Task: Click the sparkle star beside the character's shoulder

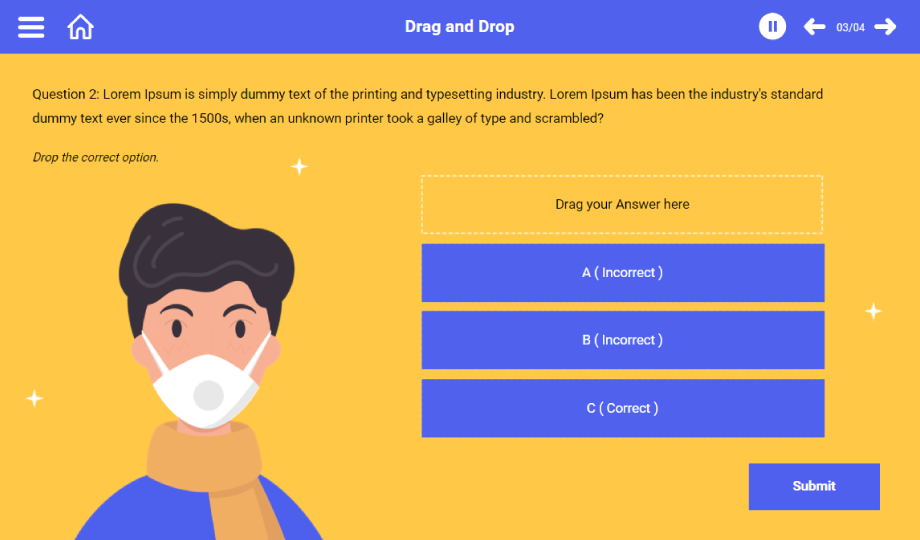Action: [35, 399]
